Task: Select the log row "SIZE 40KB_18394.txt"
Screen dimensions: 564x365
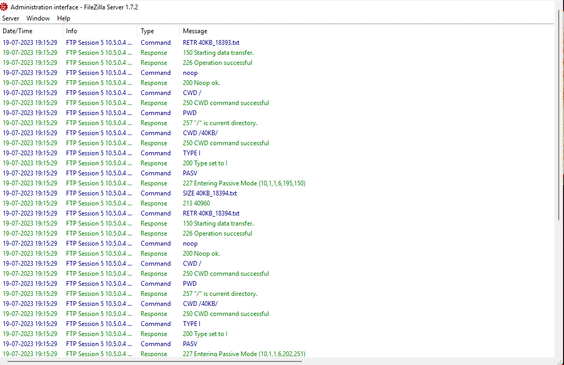Action: click(277, 193)
